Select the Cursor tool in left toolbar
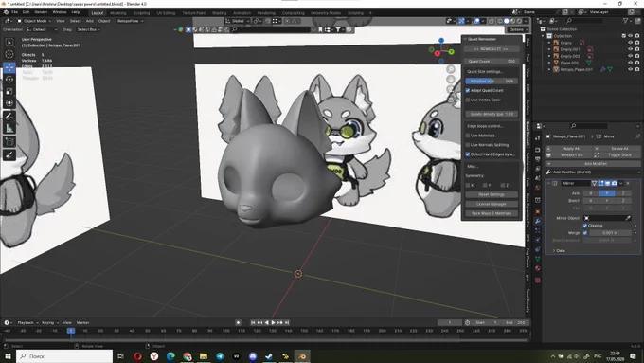 click(x=9, y=54)
